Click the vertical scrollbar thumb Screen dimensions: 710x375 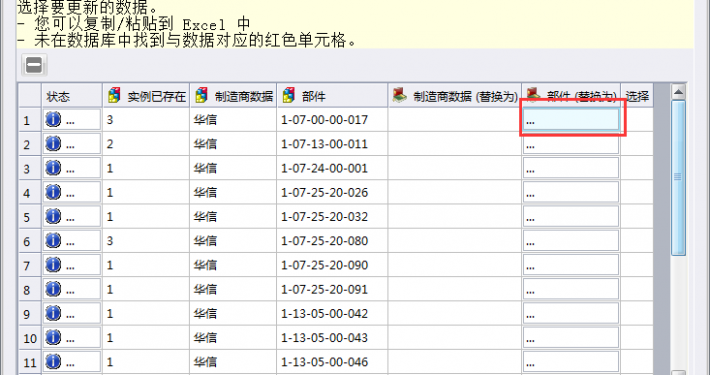click(678, 178)
